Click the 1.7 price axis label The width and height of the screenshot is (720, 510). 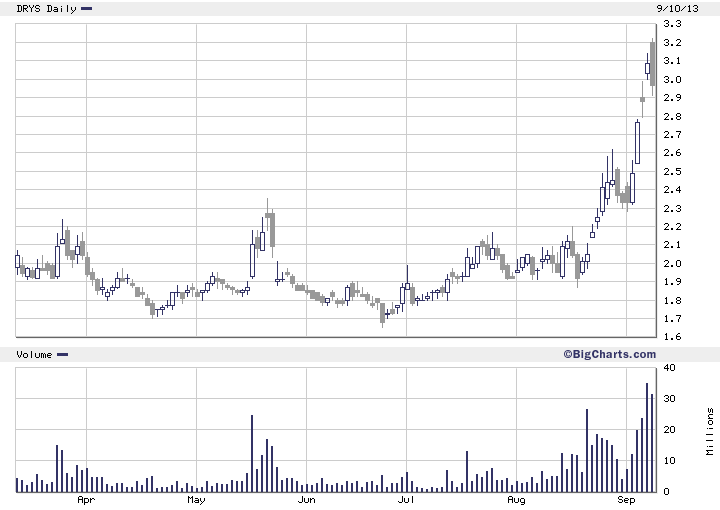pyautogui.click(x=672, y=319)
